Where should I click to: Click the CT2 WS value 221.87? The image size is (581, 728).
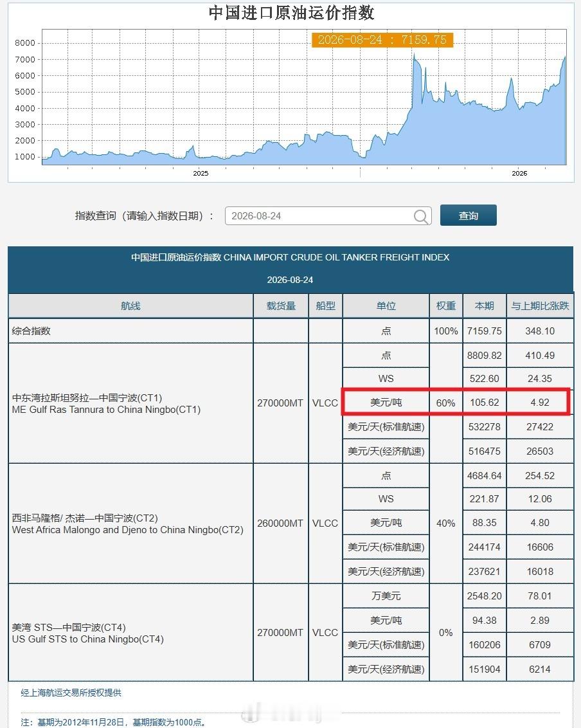point(485,499)
